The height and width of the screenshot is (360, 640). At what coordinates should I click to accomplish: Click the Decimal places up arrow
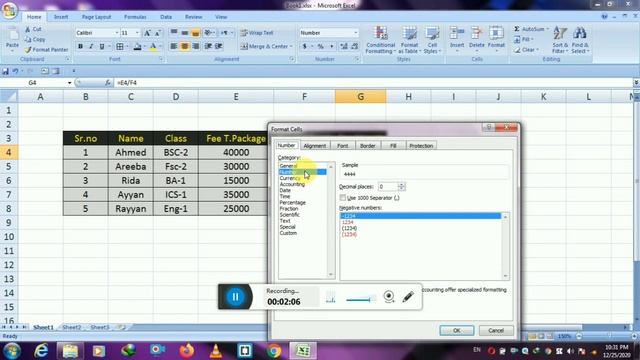click(402, 184)
